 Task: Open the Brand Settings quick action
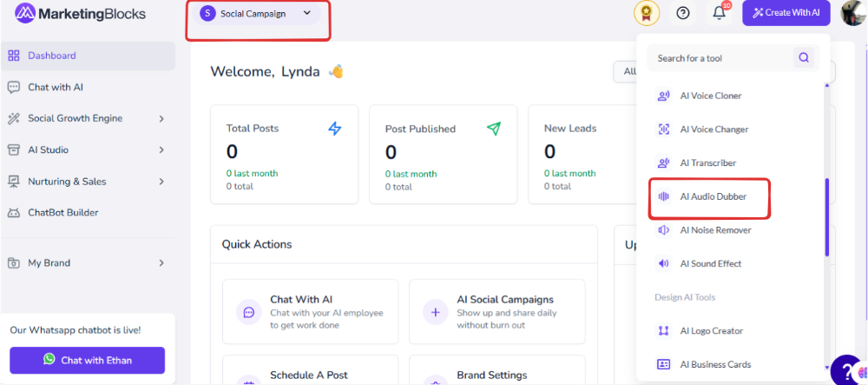coord(497,370)
